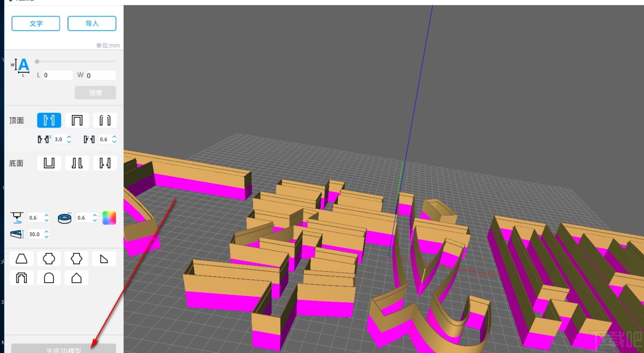Increase the nozzle size stepper
The height and width of the screenshot is (353, 644).
point(46,215)
